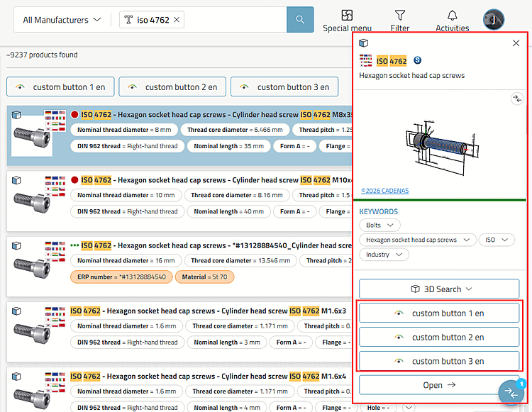
Task: Open the ISO 4762 M1.6x3 result title
Action: pyautogui.click(x=208, y=311)
